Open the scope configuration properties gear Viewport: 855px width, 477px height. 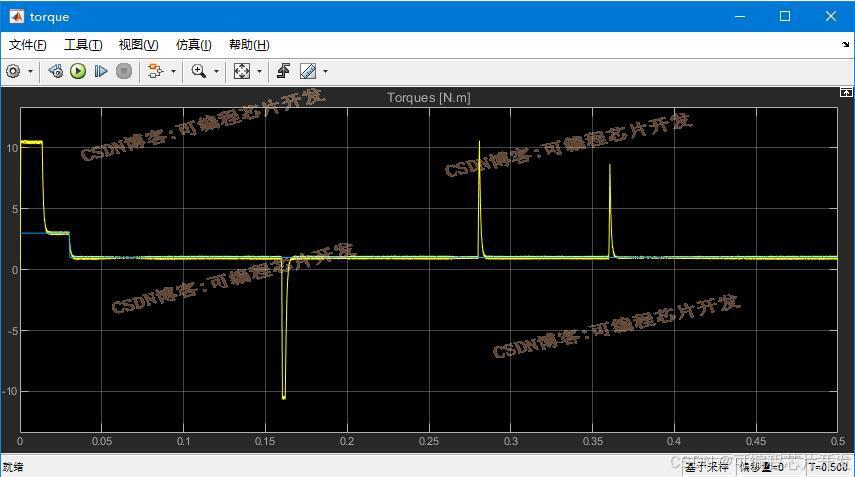[13, 71]
